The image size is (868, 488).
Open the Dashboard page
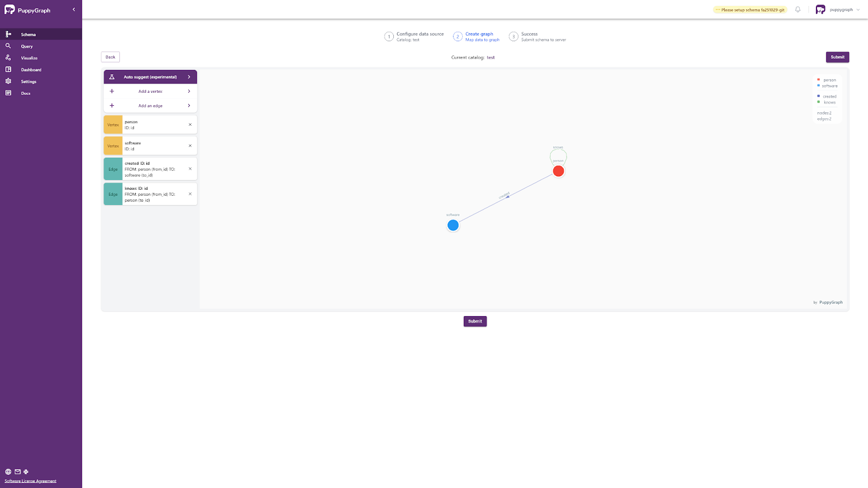(31, 70)
